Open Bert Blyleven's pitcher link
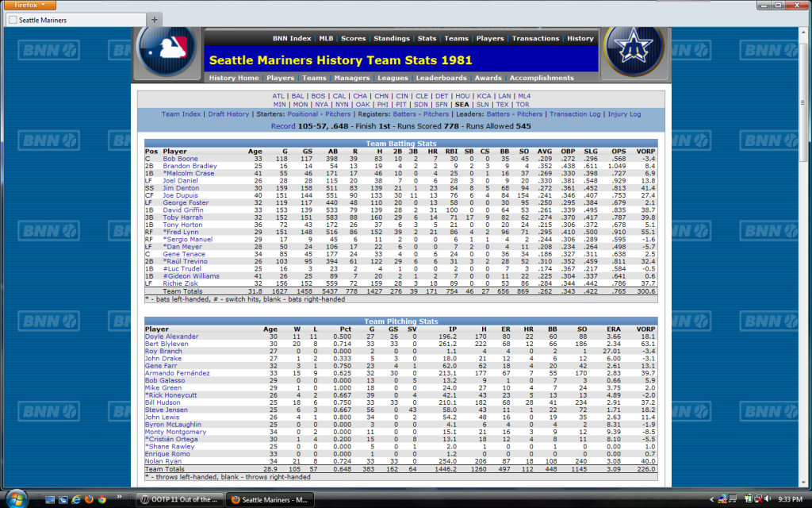Image resolution: width=812 pixels, height=508 pixels. 167,344
